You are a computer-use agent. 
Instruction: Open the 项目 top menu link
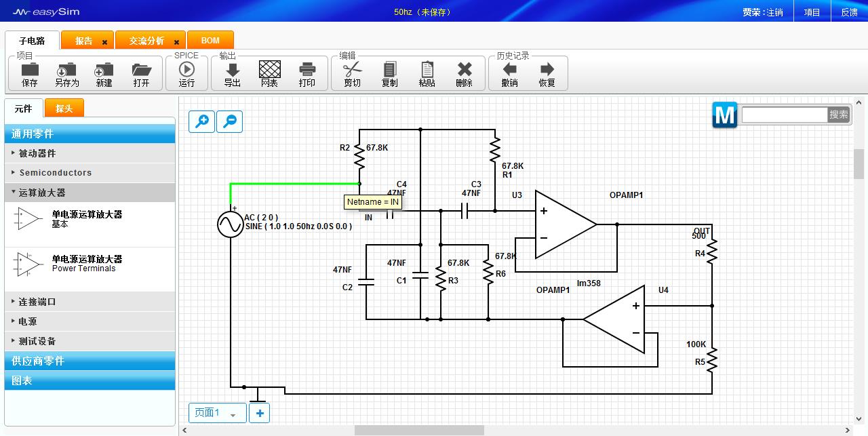coord(812,12)
